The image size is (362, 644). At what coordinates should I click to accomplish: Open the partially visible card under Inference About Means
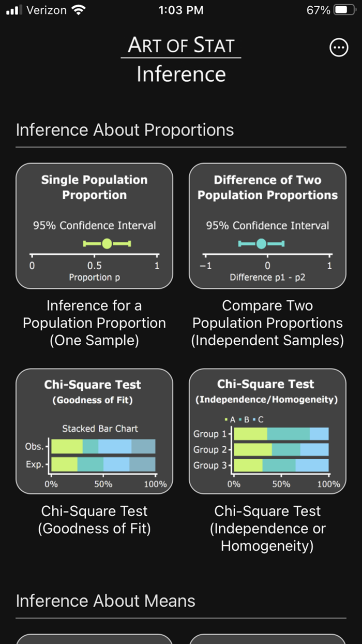tap(94, 640)
